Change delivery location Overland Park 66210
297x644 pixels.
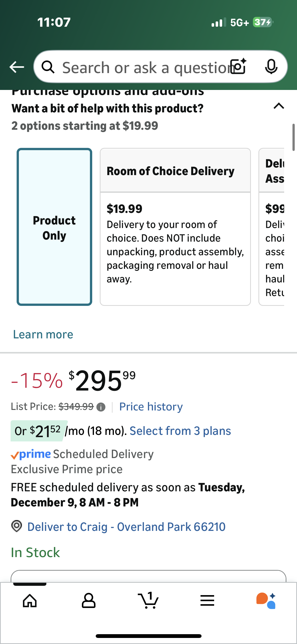(126, 527)
